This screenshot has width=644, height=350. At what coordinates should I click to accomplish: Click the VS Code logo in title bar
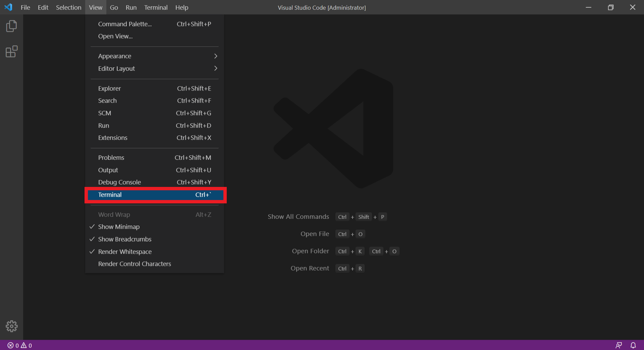pyautogui.click(x=8, y=8)
